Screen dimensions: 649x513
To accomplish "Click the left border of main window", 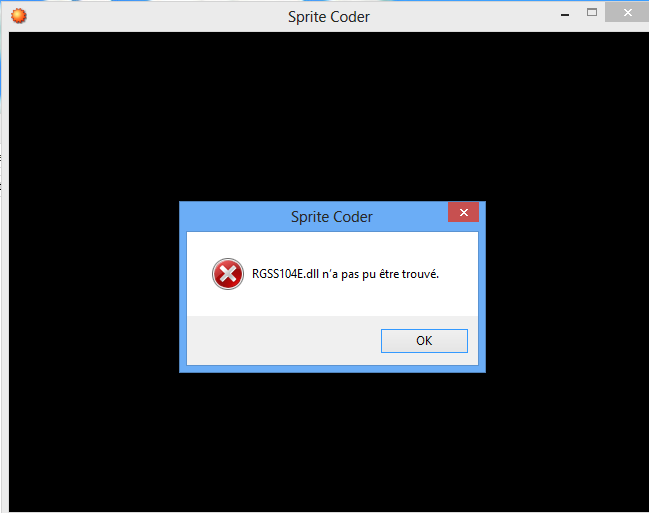I will (x=5, y=269).
